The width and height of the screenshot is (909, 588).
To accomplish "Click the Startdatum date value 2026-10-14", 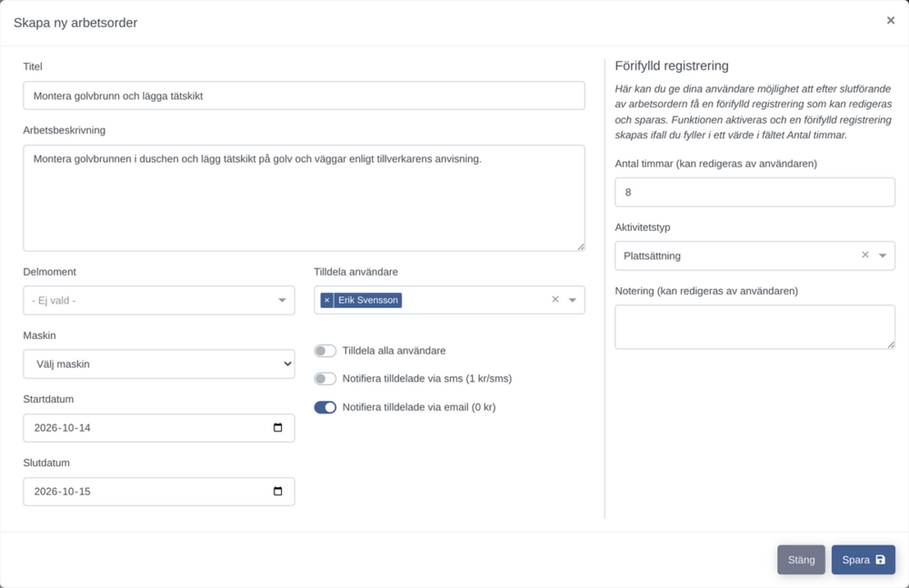I will (63, 428).
